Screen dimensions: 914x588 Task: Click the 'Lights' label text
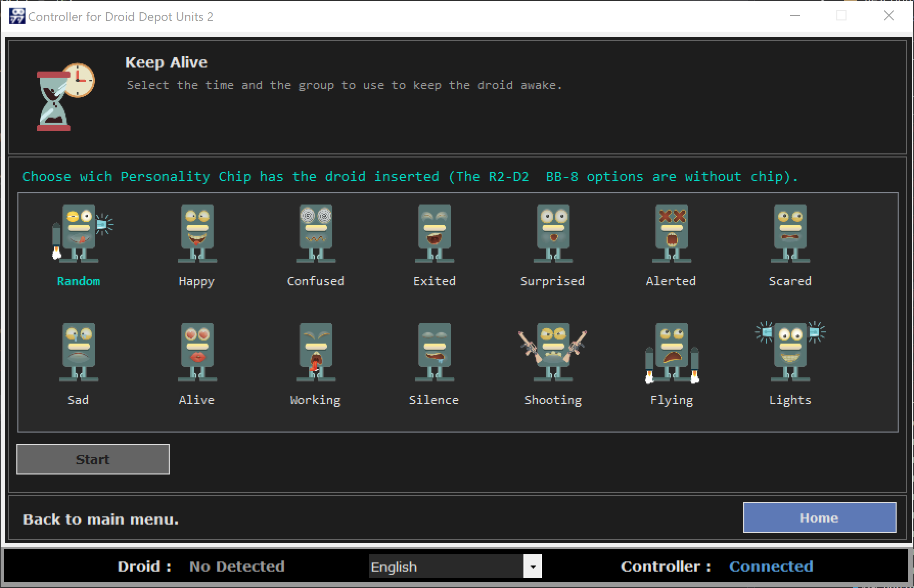[x=790, y=400]
